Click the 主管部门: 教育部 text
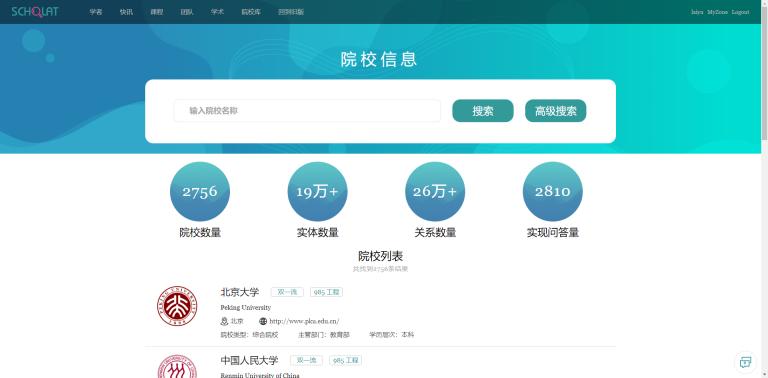768x378 pixels. [x=324, y=335]
